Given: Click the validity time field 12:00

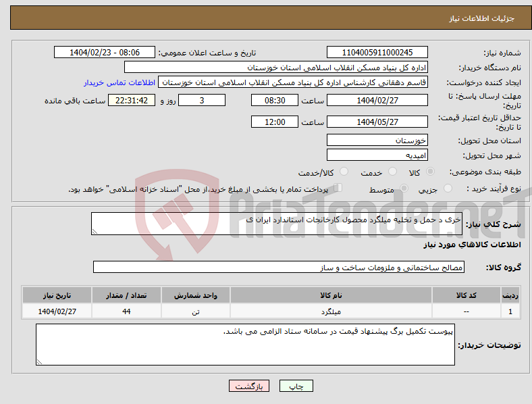Looking at the screenshot, I should 275,122.
